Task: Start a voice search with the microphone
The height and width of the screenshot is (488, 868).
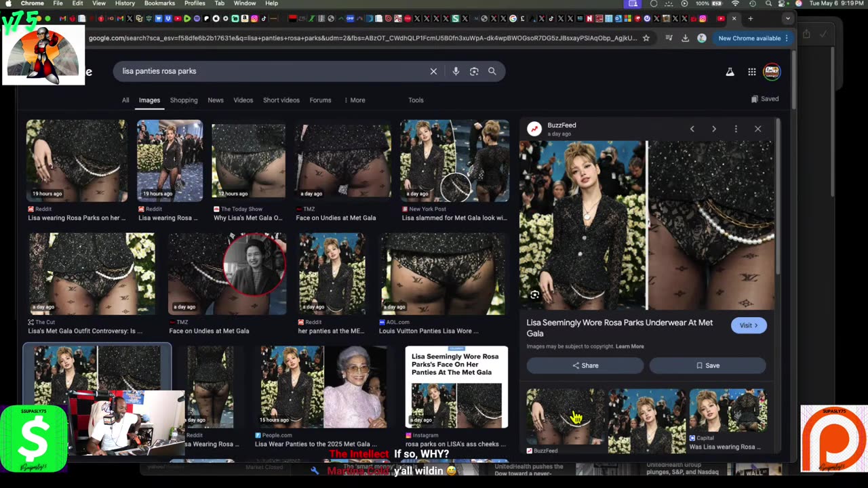Action: coord(456,71)
